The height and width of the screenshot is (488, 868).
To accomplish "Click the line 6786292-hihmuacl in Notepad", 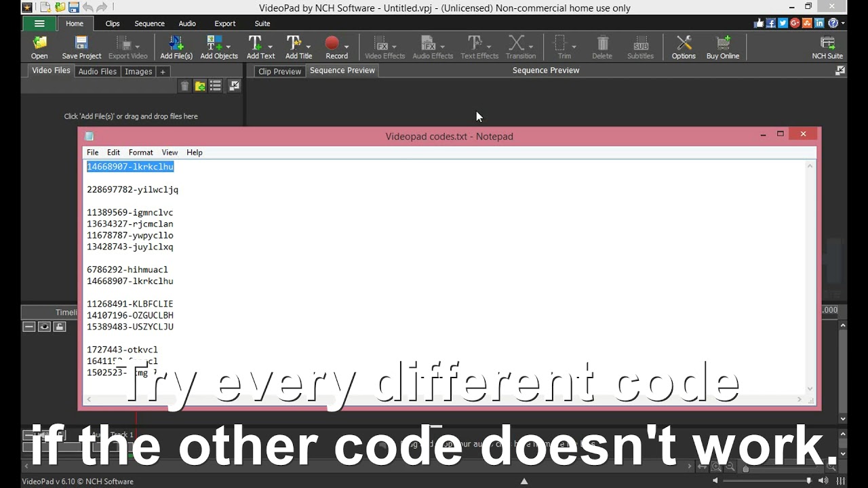I will (x=127, y=270).
